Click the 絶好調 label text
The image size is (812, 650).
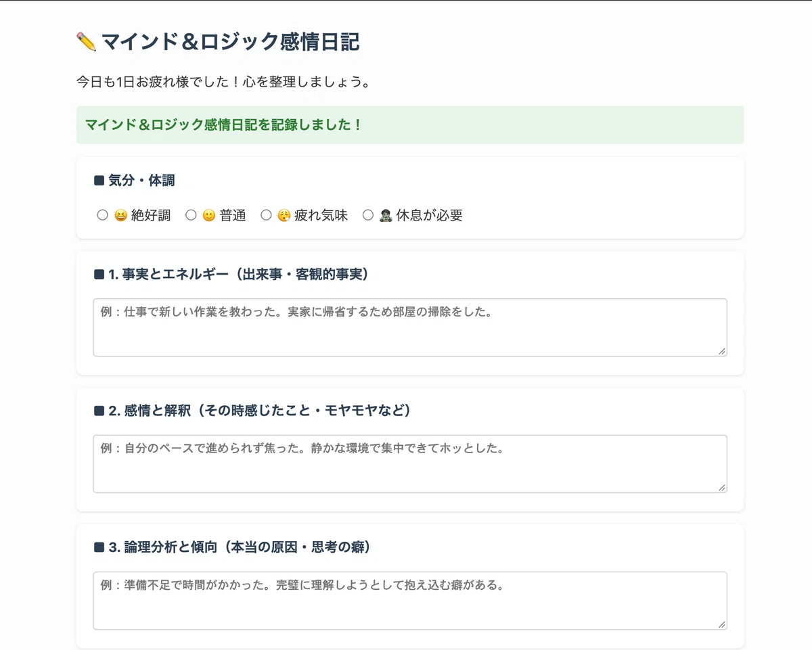click(x=151, y=216)
